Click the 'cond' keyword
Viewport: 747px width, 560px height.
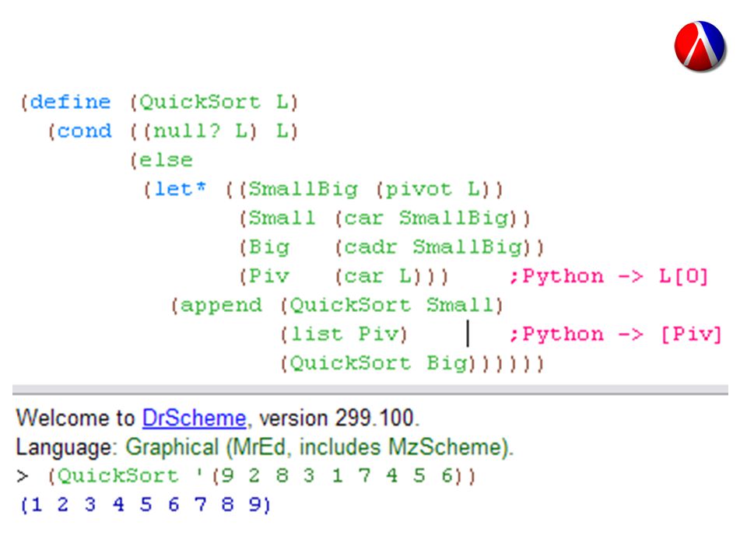pyautogui.click(x=84, y=131)
